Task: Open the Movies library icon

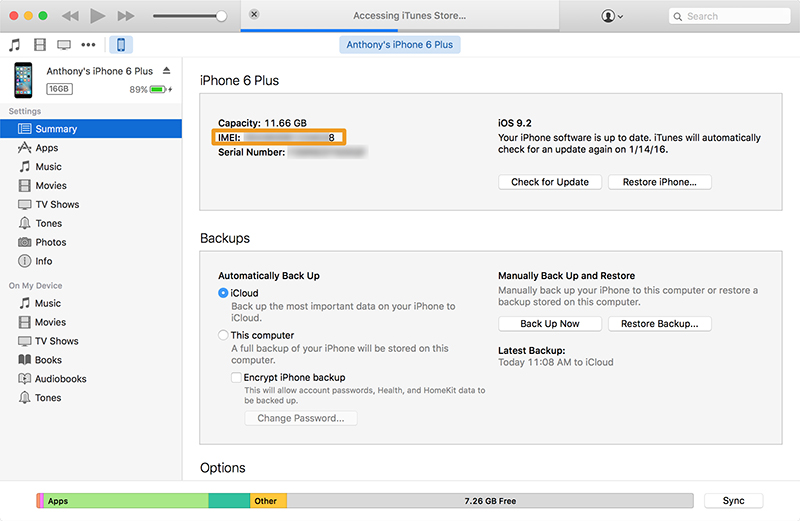Action: (x=40, y=45)
